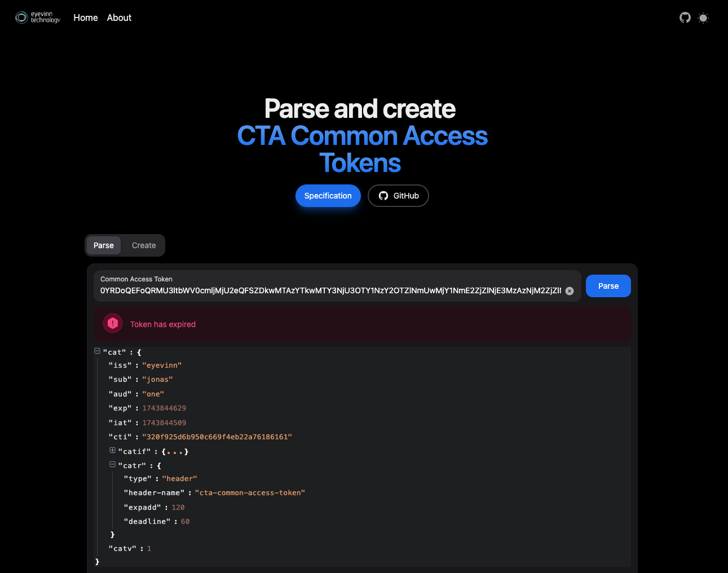Image resolution: width=728 pixels, height=573 pixels.
Task: Select the "iat" value 1743844509
Action: coord(164,423)
